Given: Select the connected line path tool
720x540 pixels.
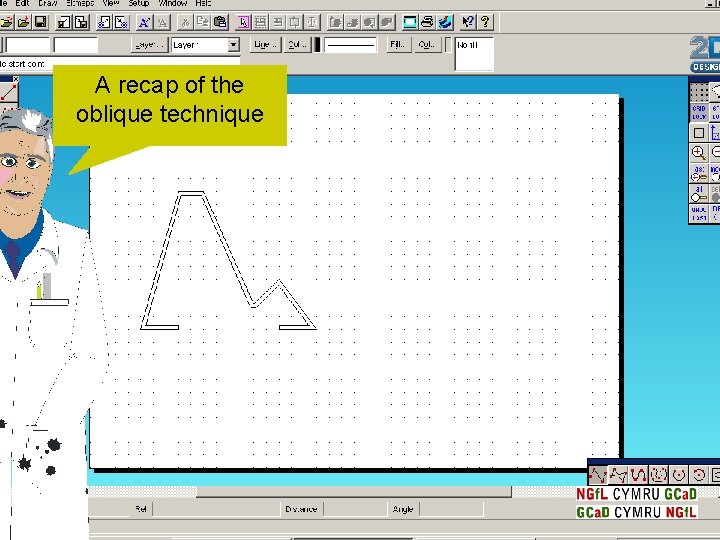Looking at the screenshot, I should pos(598,474).
